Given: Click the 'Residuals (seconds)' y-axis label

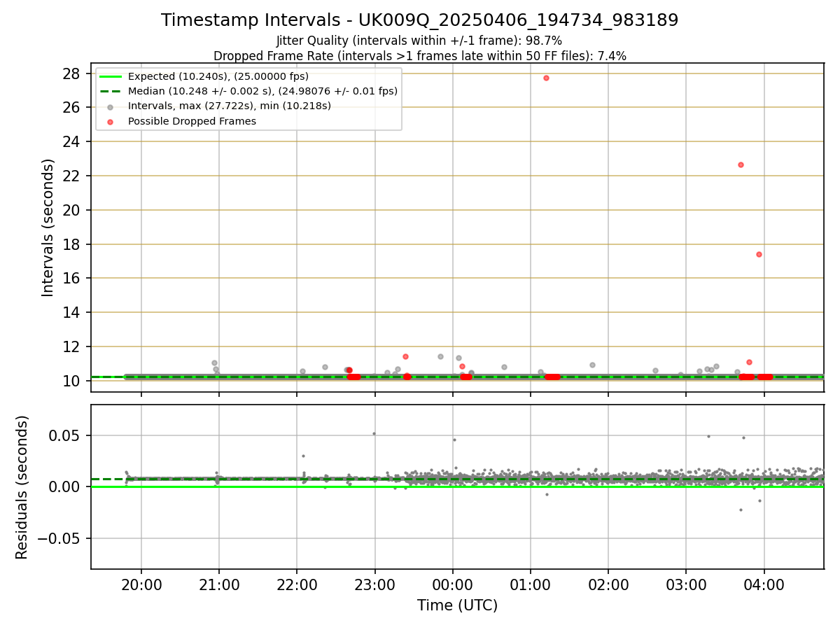Looking at the screenshot, I should 22,487.
